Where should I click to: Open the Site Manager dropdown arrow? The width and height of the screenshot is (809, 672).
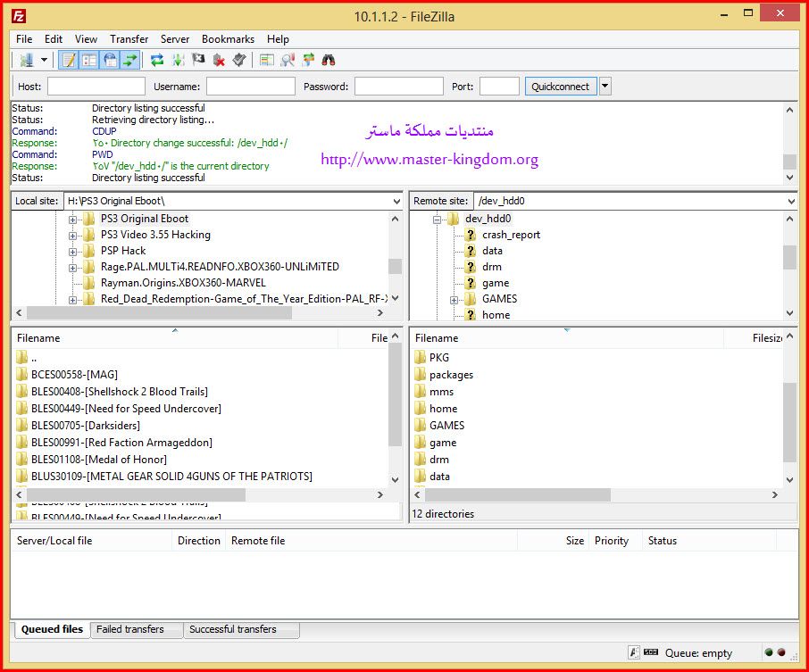coord(45,61)
